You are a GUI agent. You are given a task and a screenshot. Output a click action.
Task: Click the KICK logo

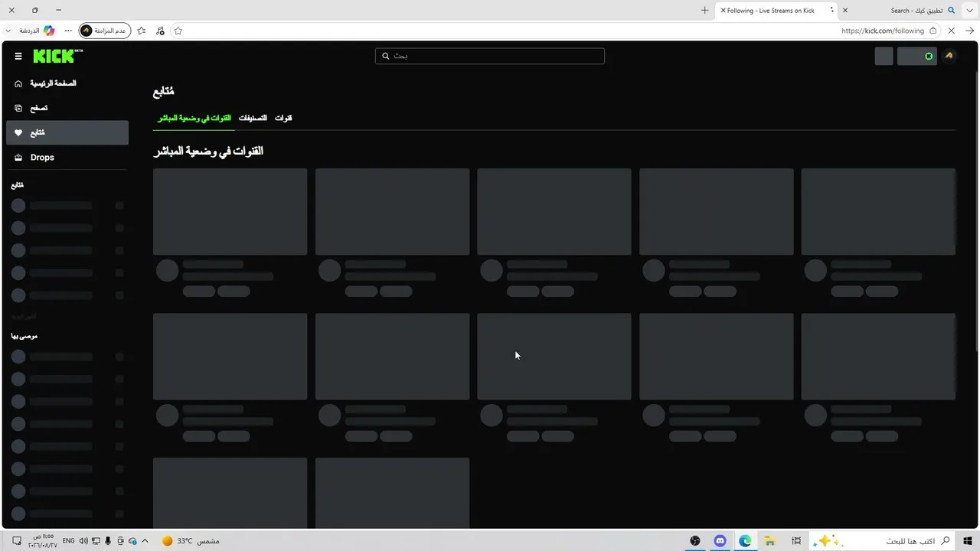(58, 56)
